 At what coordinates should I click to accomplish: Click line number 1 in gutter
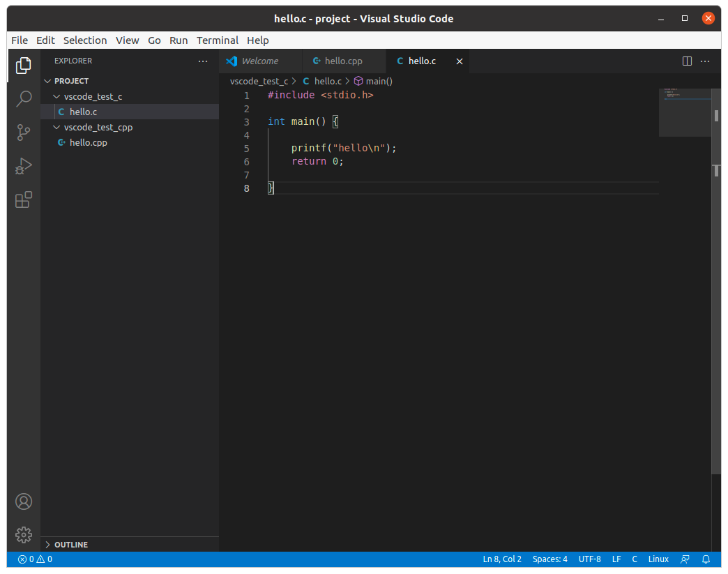point(247,96)
